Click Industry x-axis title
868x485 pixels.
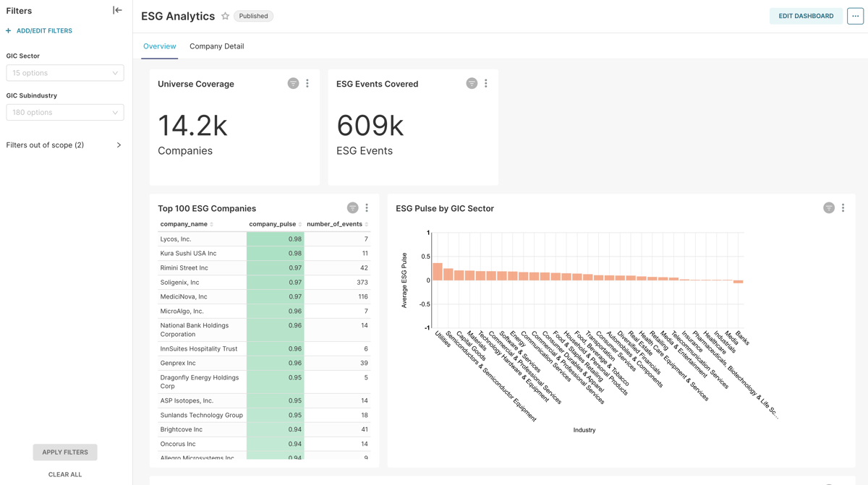[x=584, y=430]
